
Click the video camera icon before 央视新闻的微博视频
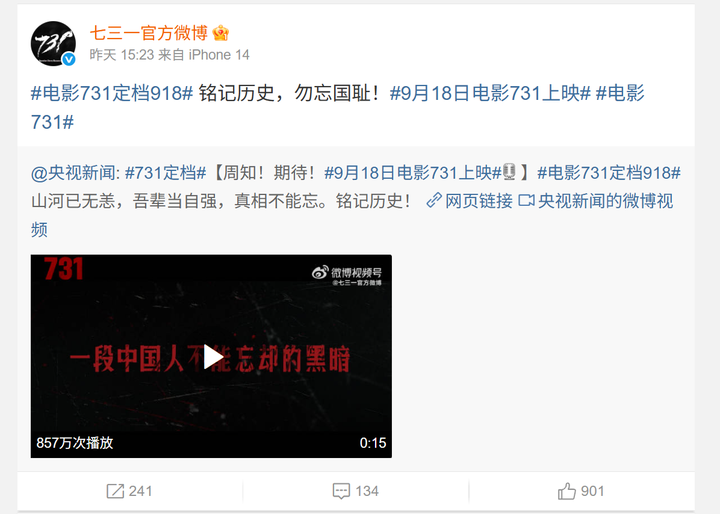click(526, 201)
